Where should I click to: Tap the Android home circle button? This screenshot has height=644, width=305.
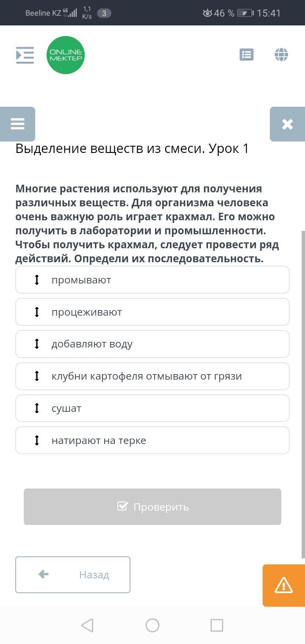pyautogui.click(x=152, y=625)
